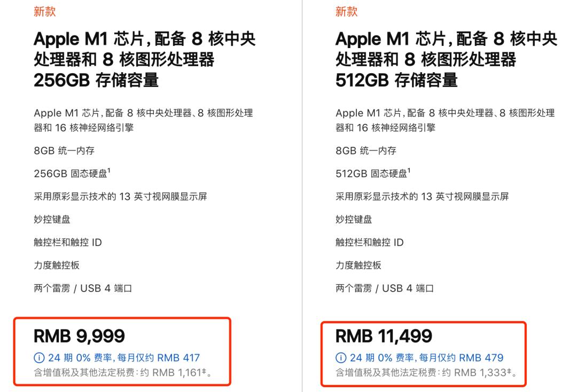Click 8GB 统一内存 in the 256GB column
The image size is (577, 392).
point(64,151)
